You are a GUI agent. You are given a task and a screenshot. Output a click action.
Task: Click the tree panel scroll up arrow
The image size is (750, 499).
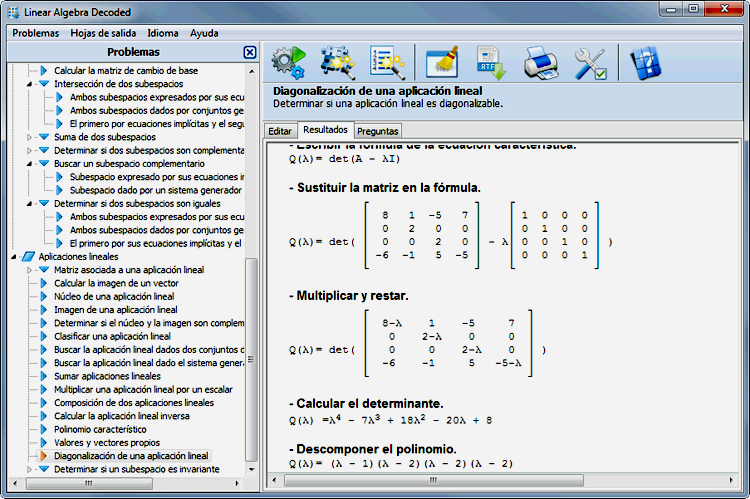(x=252, y=71)
